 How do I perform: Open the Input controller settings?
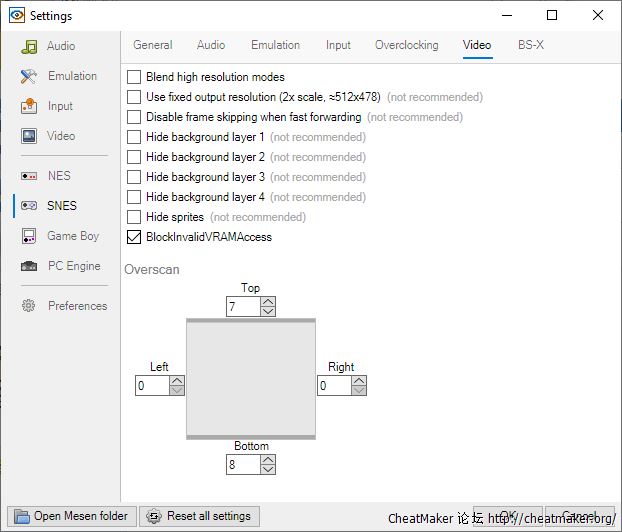(60, 106)
